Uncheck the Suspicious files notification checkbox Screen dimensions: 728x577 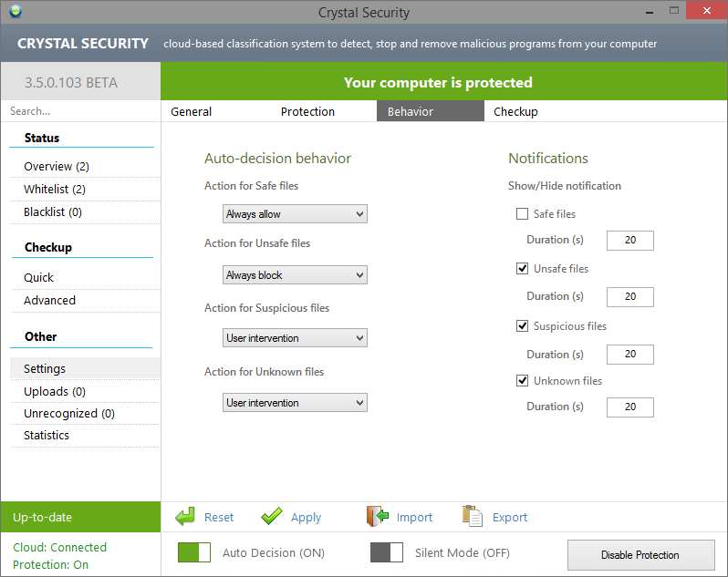tap(523, 326)
